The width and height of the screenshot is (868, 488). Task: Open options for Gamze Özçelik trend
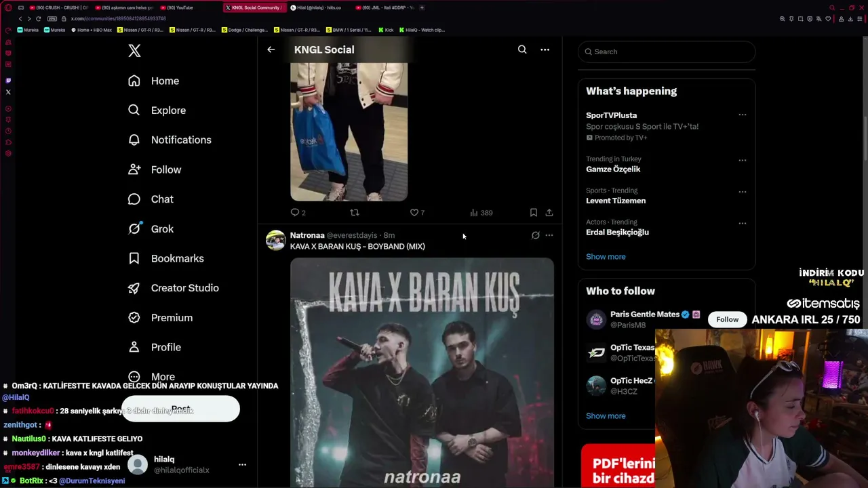pos(743,161)
